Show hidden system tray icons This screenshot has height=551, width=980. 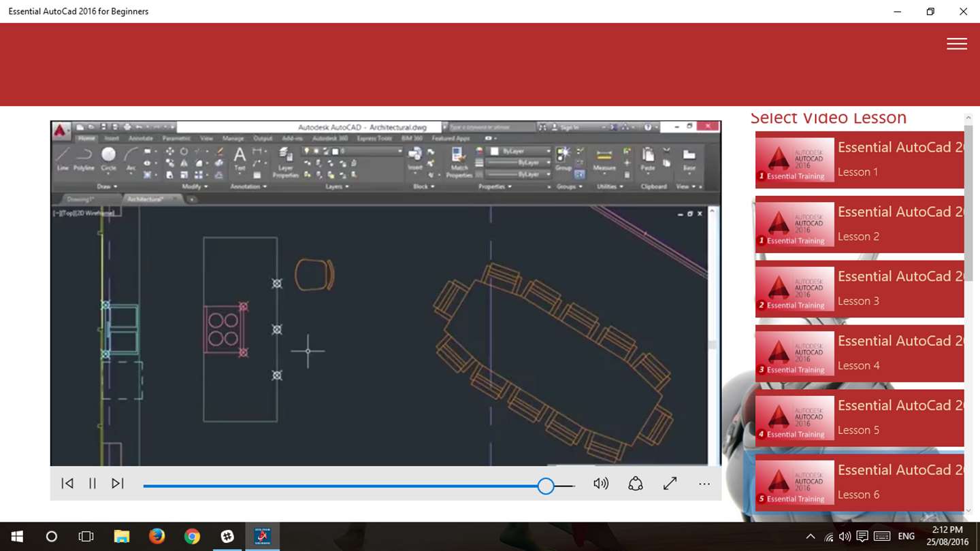(x=811, y=537)
